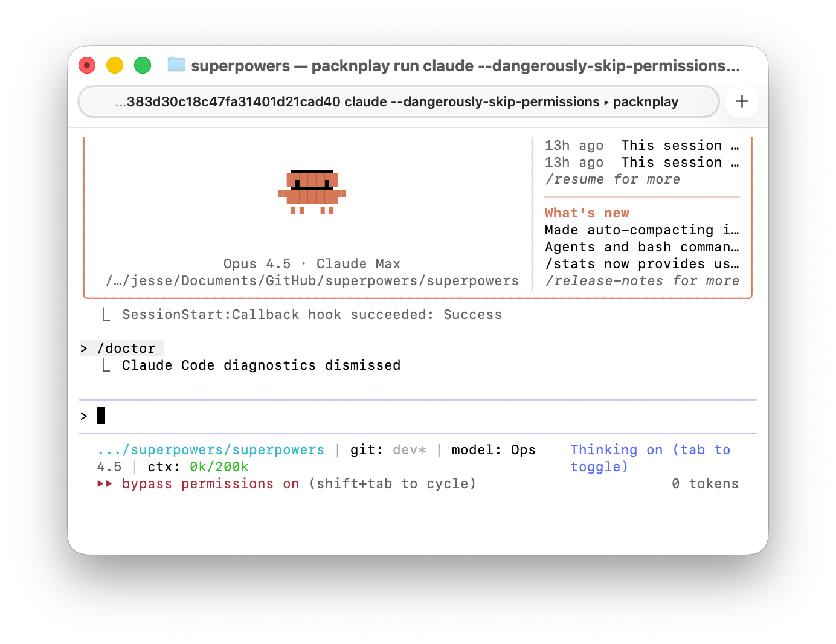This screenshot has width=836, height=644.
Task: Click the /resume for more hint
Action: [x=613, y=179]
